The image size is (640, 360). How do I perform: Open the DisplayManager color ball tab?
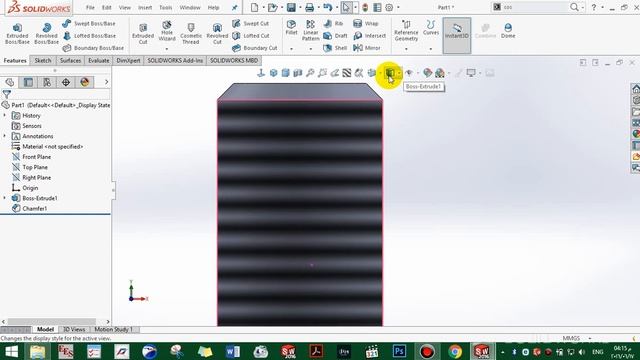click(x=84, y=82)
